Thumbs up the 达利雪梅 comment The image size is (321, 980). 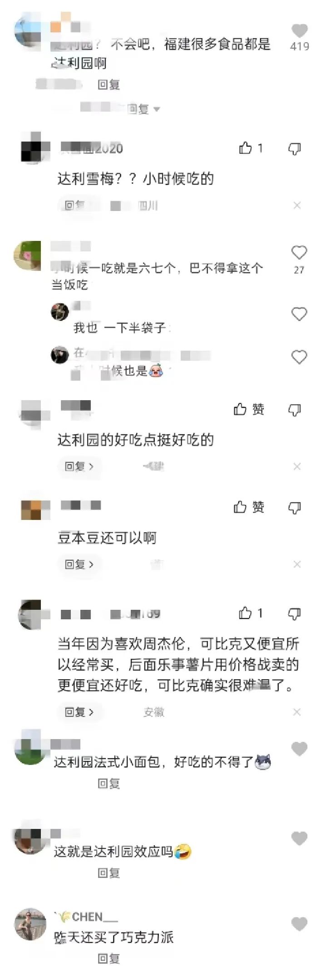(x=246, y=148)
